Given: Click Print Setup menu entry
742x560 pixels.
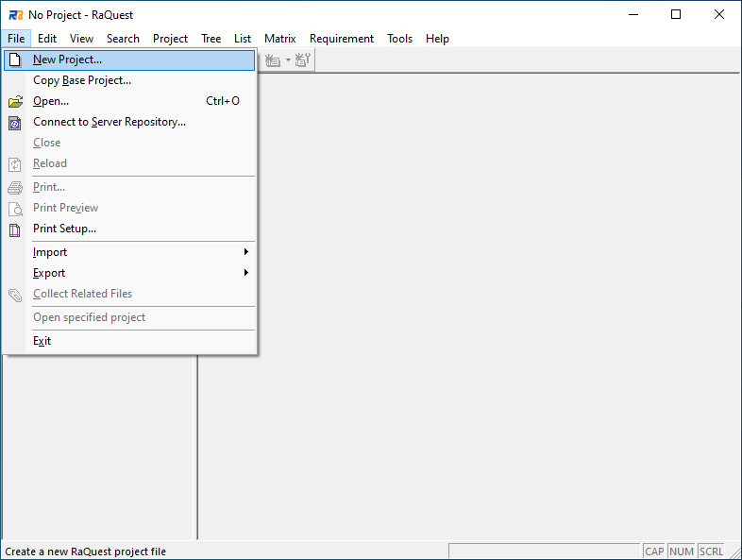Looking at the screenshot, I should tap(129, 229).
